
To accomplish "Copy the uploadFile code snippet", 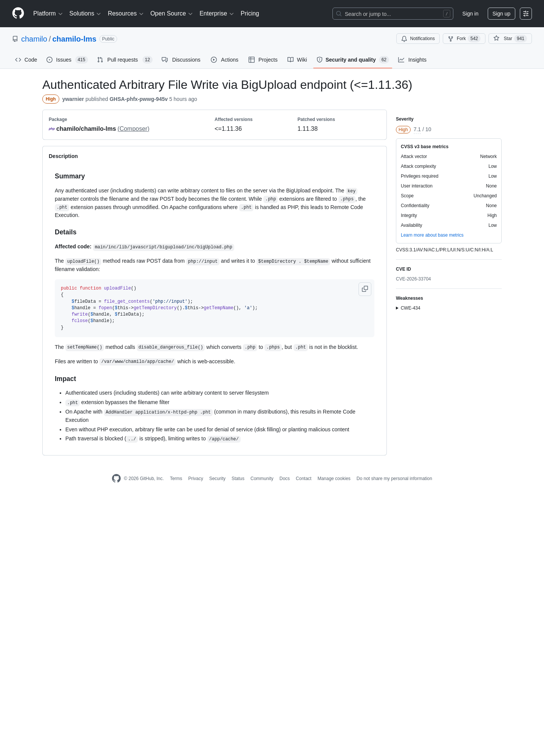I will [x=365, y=289].
